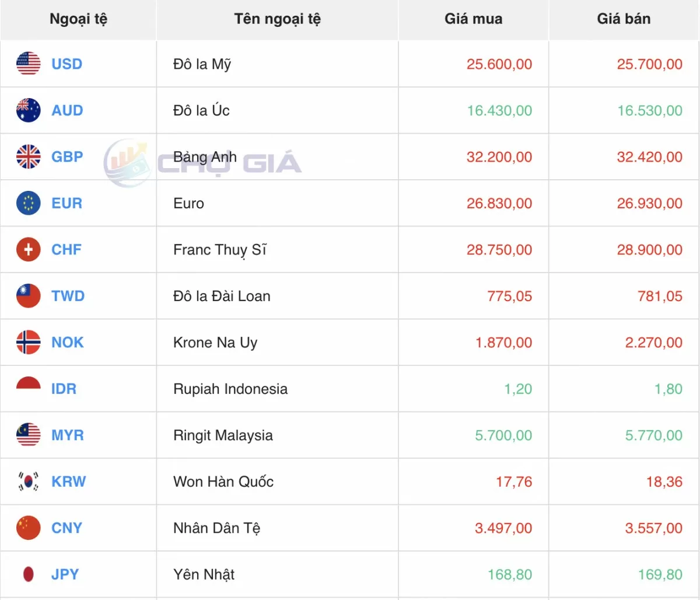The height and width of the screenshot is (600, 700).
Task: Click the JPY currency code
Action: (x=65, y=574)
